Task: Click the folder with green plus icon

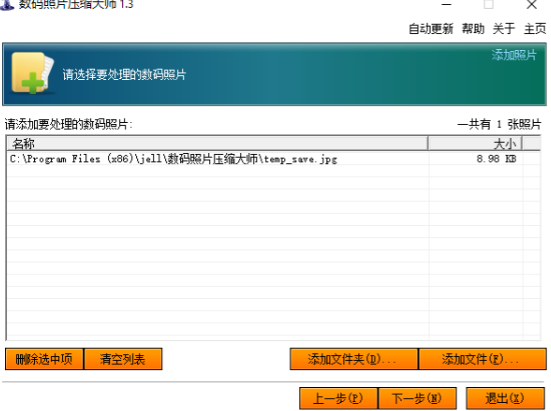Action: point(33,73)
